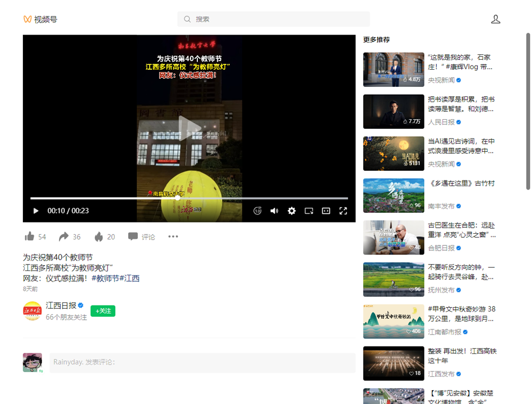Enter fullscreen video mode

[x=343, y=211]
